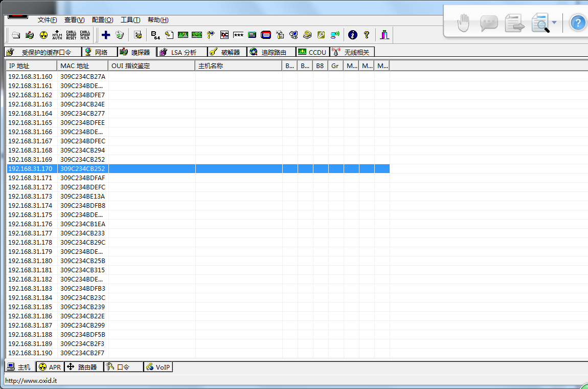Click the speech bubble overlay icon
The image size is (588, 389).
pos(489,24)
